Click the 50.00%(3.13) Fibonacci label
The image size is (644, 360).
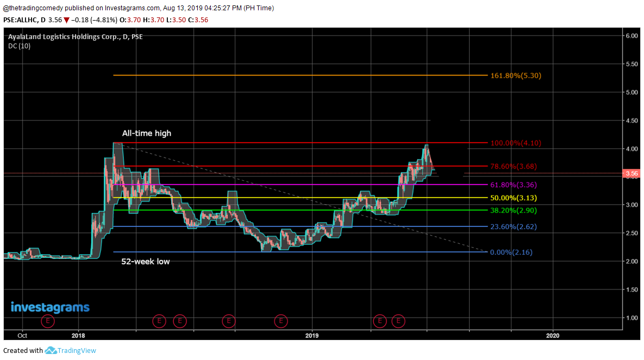514,198
